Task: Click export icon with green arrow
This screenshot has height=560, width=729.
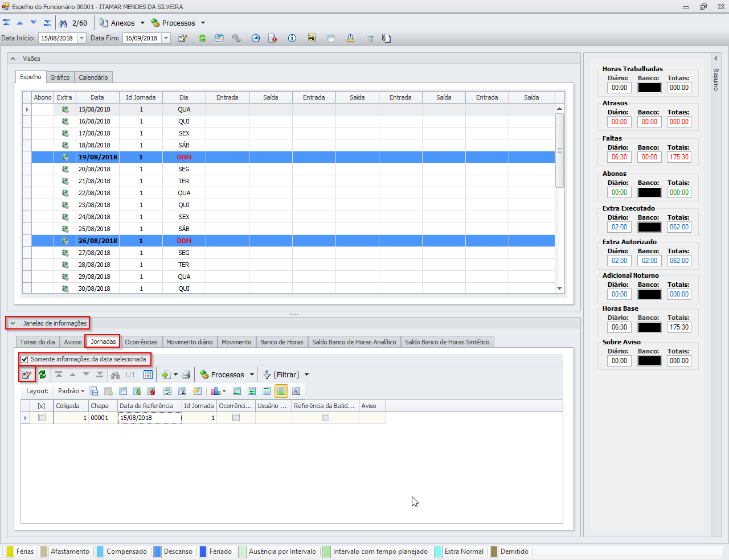Action: click(x=166, y=374)
